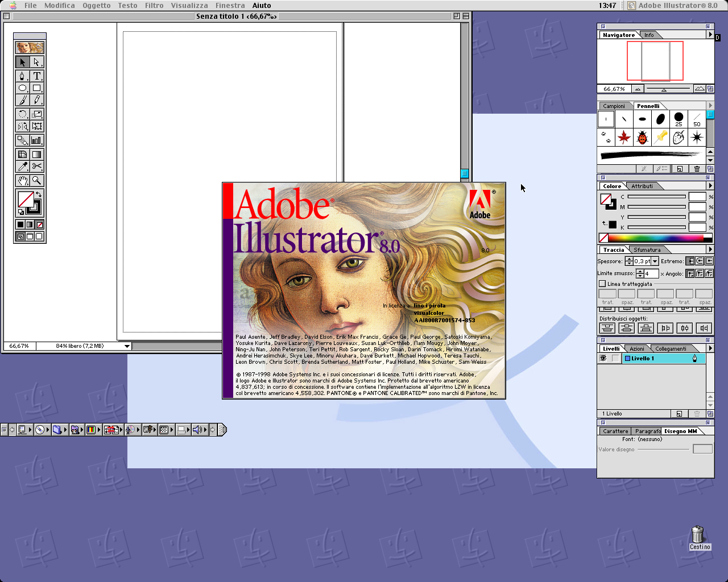This screenshot has width=728, height=582.
Task: Open status bar popup arrow in document window
Action: (127, 346)
